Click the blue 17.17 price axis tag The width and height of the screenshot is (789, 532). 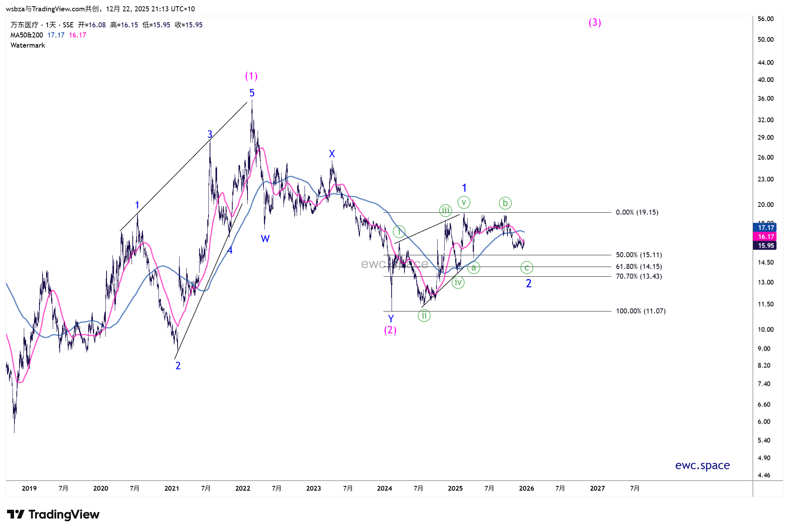[765, 228]
